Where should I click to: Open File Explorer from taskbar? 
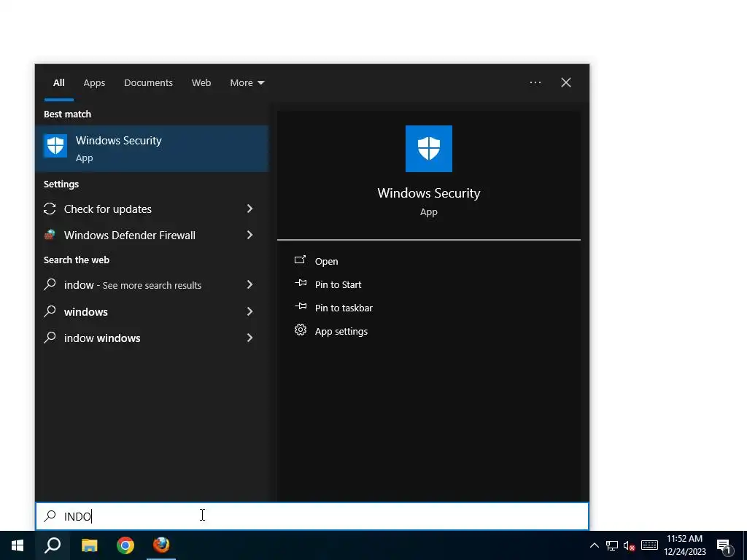click(x=89, y=545)
